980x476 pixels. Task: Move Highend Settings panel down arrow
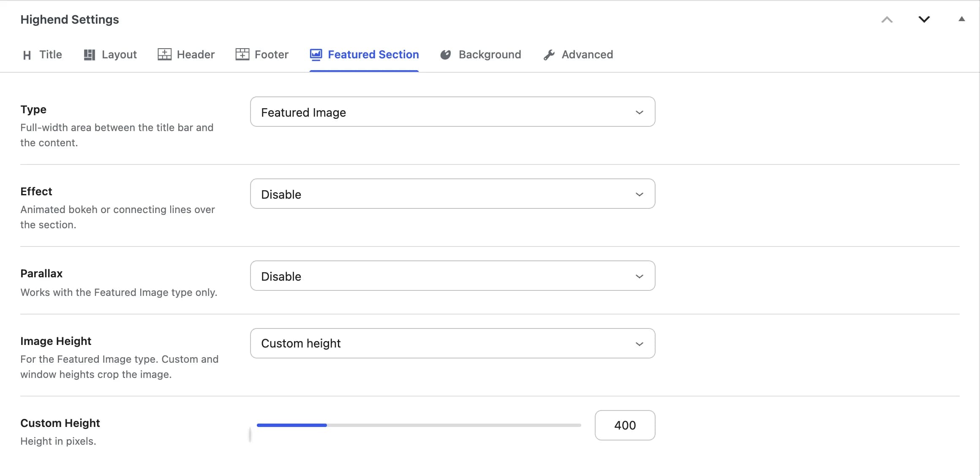click(924, 19)
